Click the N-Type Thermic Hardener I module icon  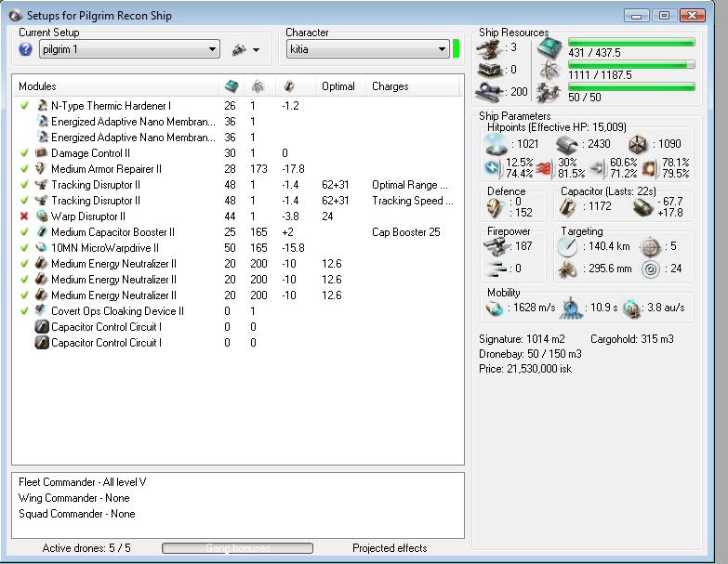pyautogui.click(x=42, y=106)
